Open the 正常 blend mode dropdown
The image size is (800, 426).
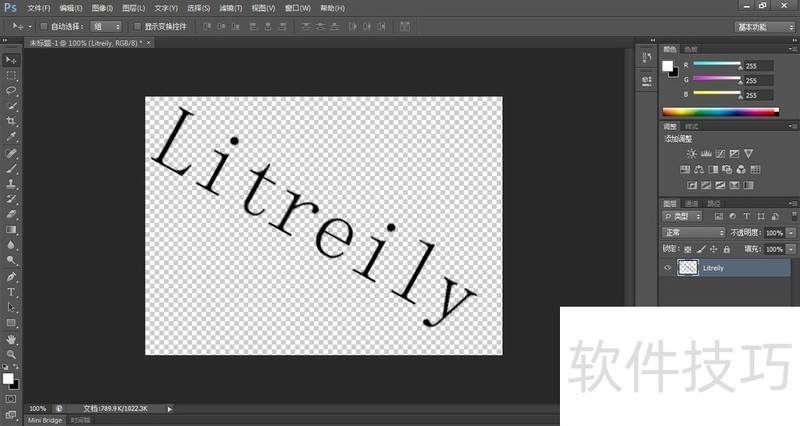[x=693, y=233]
